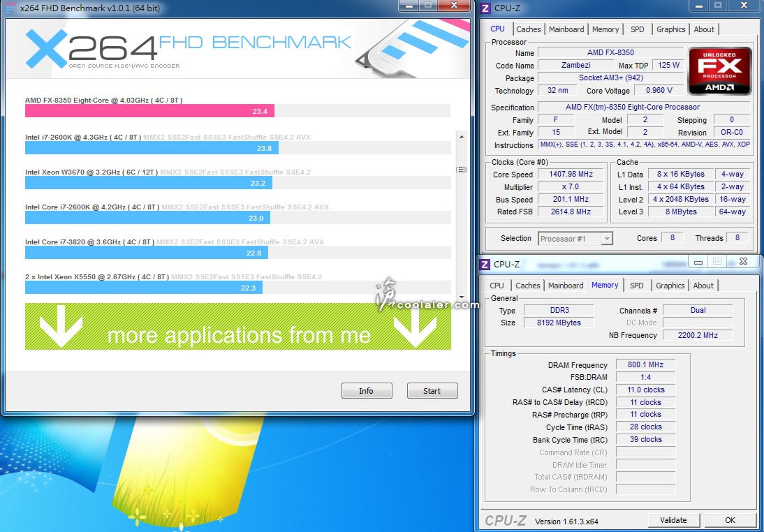Click the Level 3 cache 8 MBytes value

pyautogui.click(x=681, y=212)
